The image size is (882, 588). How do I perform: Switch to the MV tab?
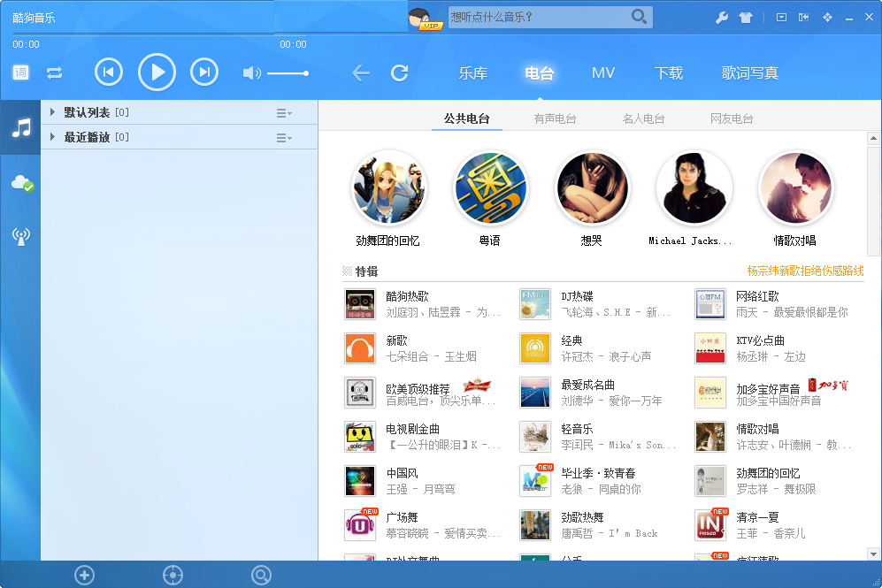603,73
